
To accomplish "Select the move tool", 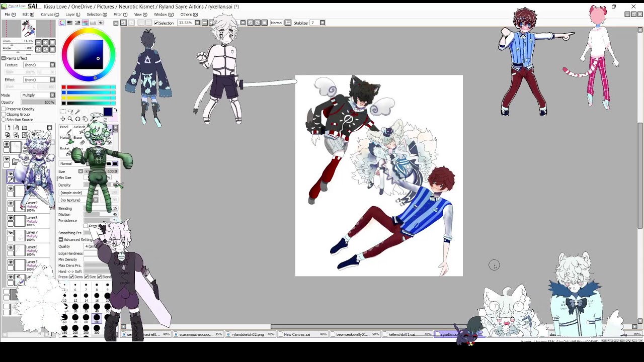I will tap(63, 119).
